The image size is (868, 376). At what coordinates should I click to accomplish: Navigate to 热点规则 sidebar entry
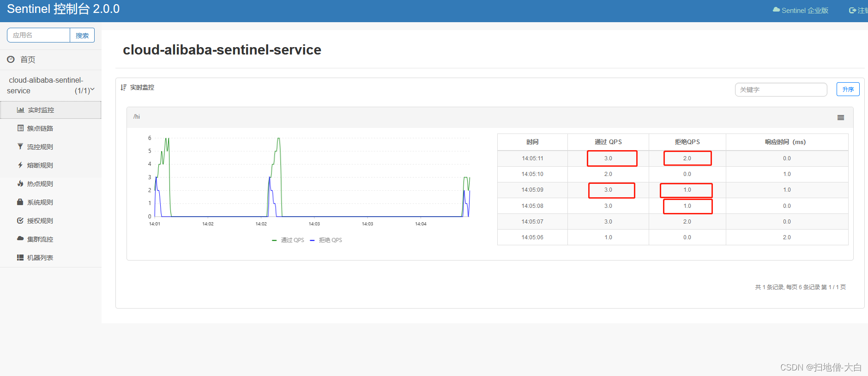pos(51,184)
